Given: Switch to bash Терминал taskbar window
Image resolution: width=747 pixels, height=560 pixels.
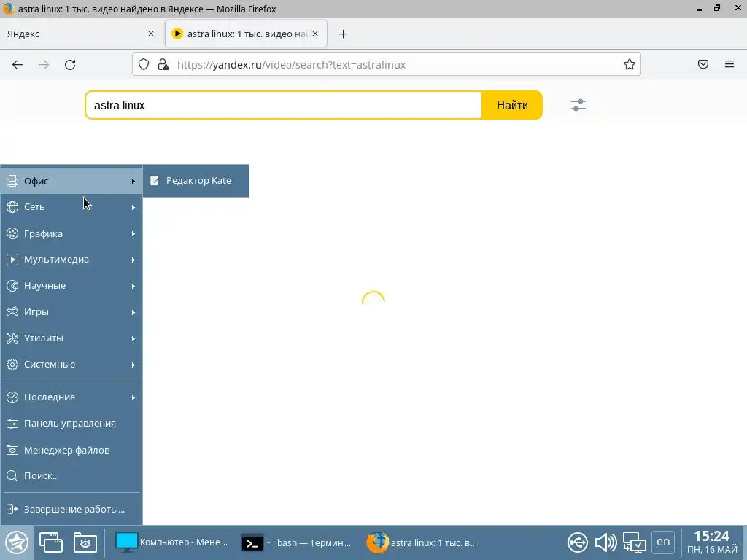Looking at the screenshot, I should [296, 542].
